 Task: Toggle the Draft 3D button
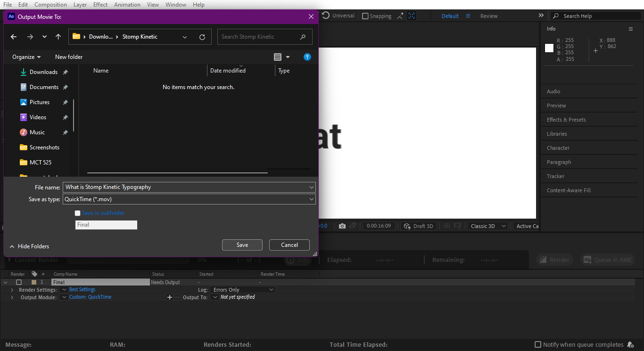pos(419,226)
